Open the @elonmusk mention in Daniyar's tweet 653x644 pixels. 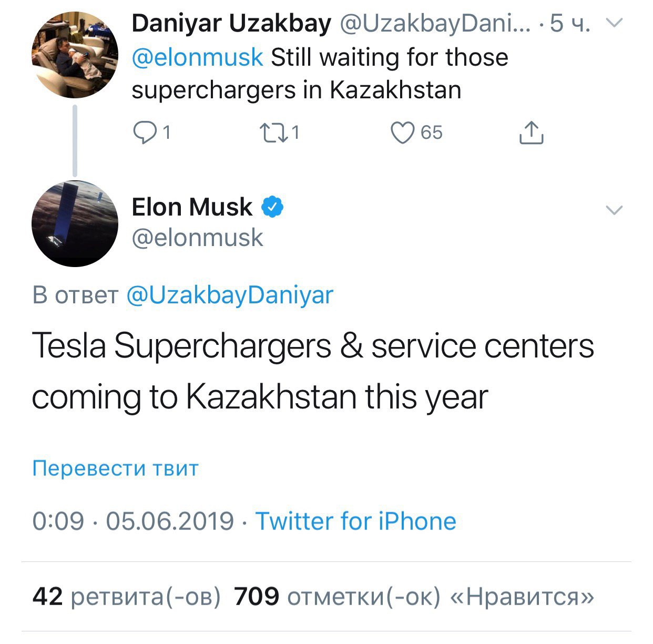pos(197,57)
